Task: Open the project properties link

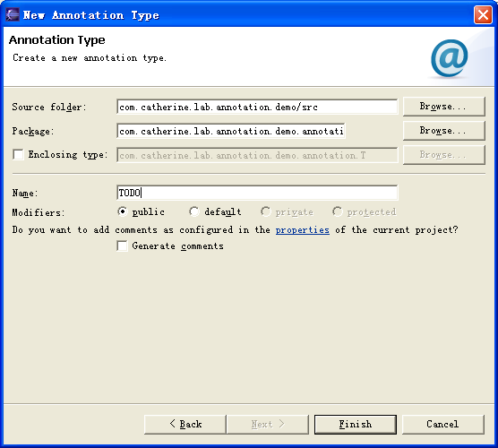Action: pos(303,229)
